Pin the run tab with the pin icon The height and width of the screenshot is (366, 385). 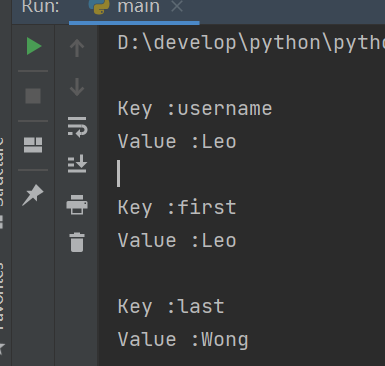(33, 195)
